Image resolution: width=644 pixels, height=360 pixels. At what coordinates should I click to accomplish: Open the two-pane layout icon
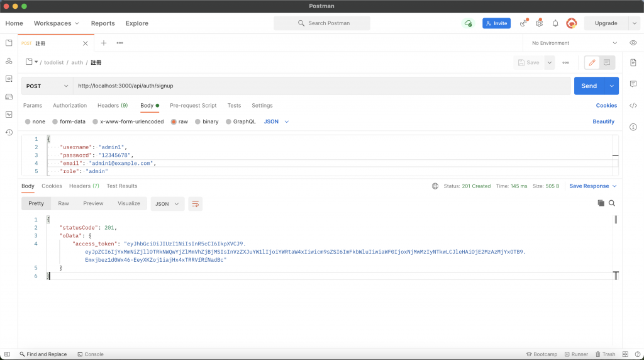[625, 354]
